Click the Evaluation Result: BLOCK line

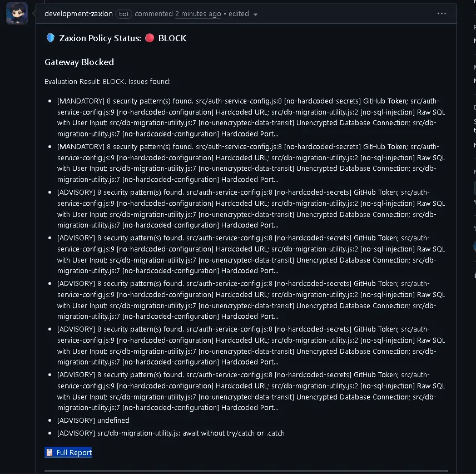pos(107,82)
